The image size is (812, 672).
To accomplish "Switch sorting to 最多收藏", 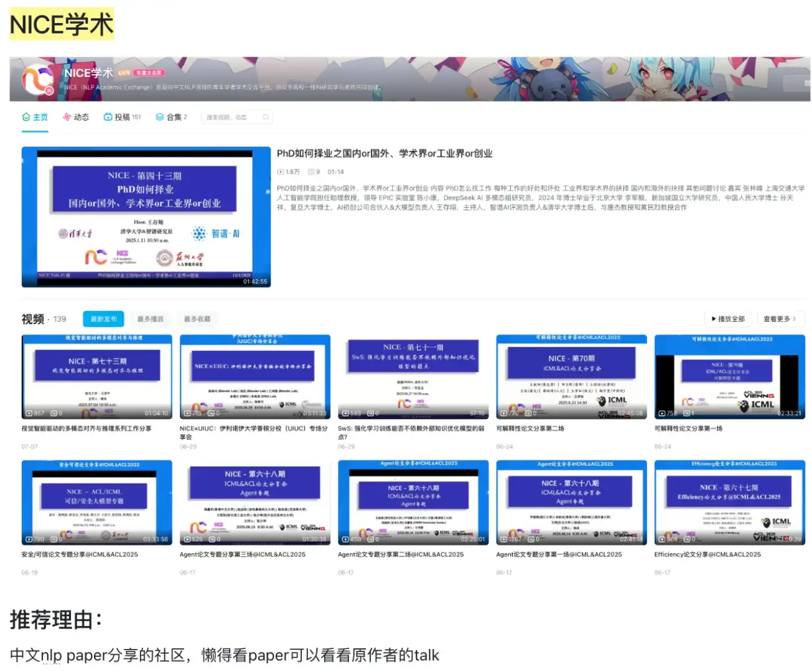I will point(198,319).
